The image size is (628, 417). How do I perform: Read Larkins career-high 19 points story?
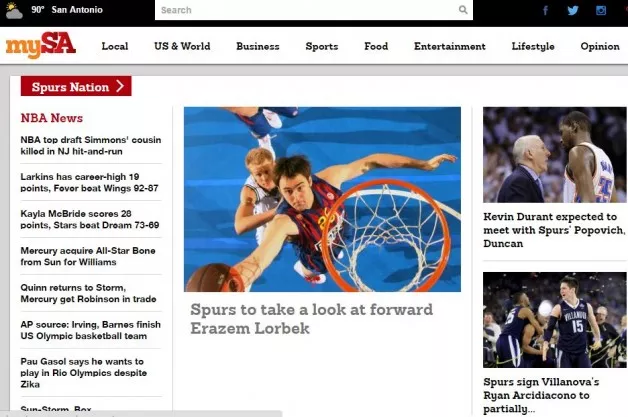coord(89,182)
